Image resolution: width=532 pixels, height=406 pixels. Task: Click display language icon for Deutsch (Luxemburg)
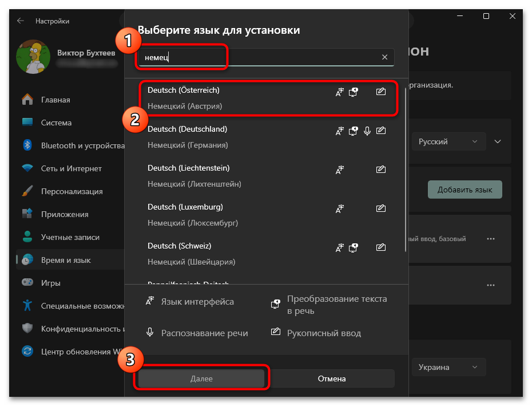pyautogui.click(x=340, y=209)
